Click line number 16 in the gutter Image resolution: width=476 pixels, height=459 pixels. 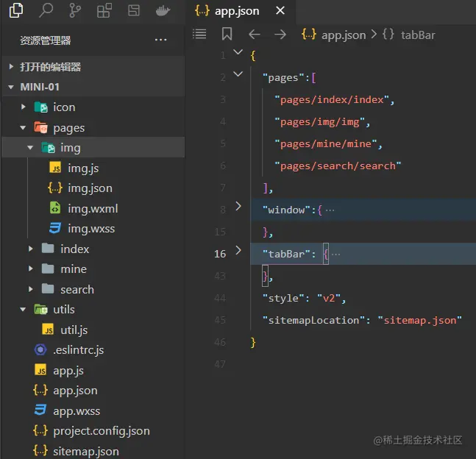(x=220, y=254)
